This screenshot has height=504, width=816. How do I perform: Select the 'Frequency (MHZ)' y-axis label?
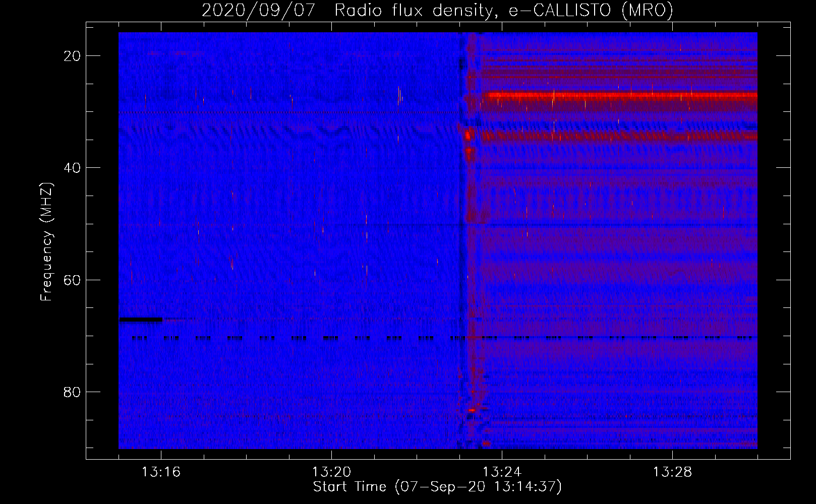click(x=46, y=242)
